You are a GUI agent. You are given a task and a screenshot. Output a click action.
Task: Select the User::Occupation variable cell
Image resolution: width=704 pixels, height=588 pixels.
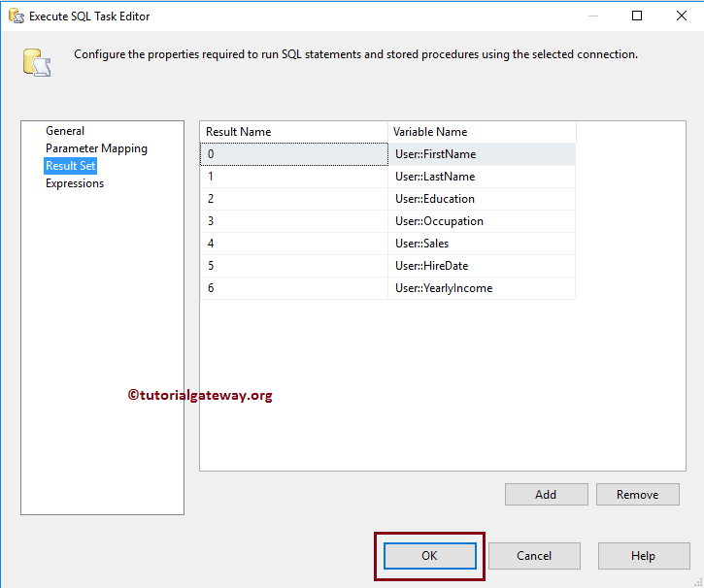[x=482, y=221]
